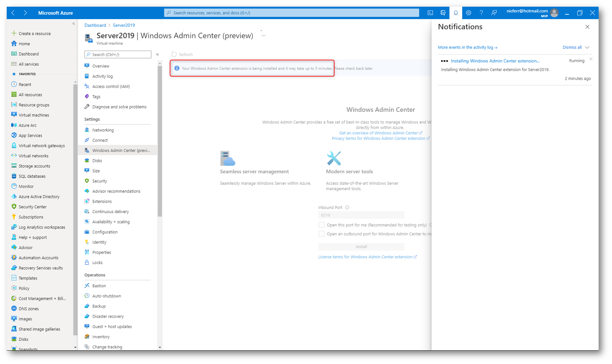Open Locks under Settings

pyautogui.click(x=97, y=262)
